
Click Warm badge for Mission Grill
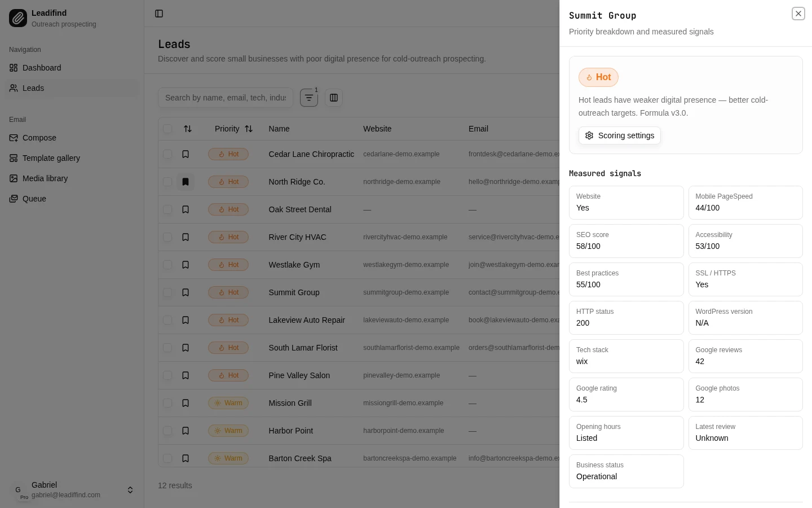(x=228, y=403)
